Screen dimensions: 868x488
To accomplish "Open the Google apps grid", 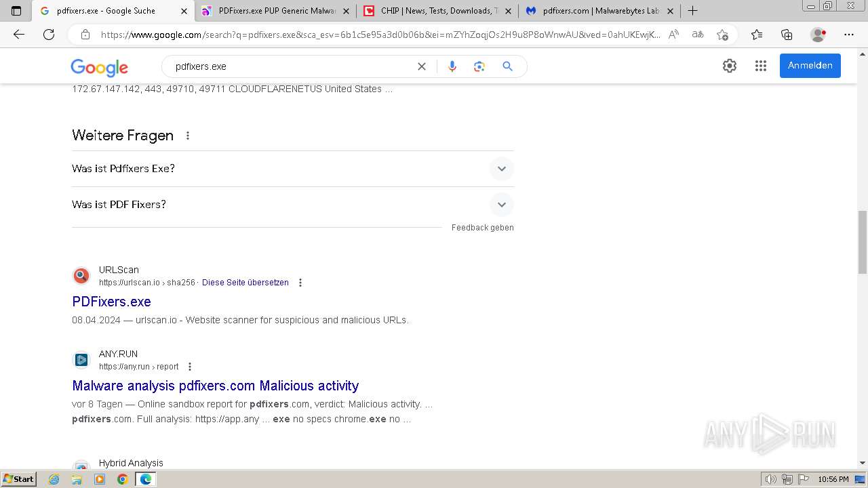I will [761, 66].
